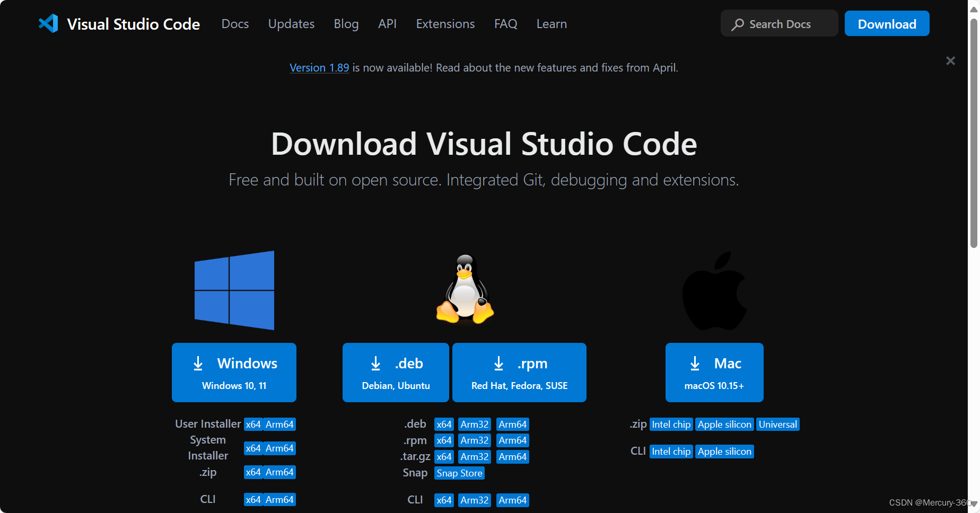
Task: Dismiss the Version 1.89 notification banner
Action: (x=951, y=60)
